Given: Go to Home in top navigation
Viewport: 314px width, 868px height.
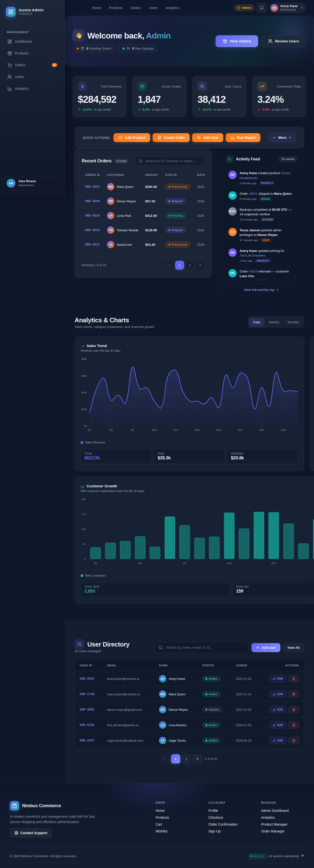Looking at the screenshot, I should 97,8.
